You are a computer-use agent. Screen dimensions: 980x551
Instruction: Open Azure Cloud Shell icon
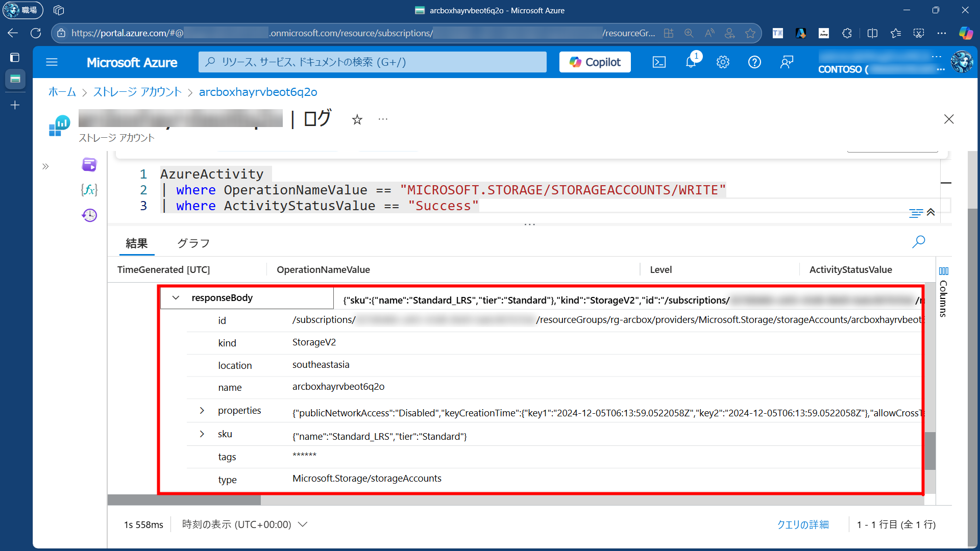(x=659, y=62)
